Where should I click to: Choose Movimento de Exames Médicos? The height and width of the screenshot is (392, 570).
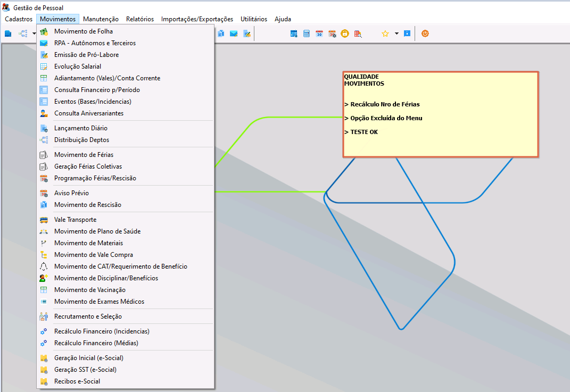click(x=126, y=302)
